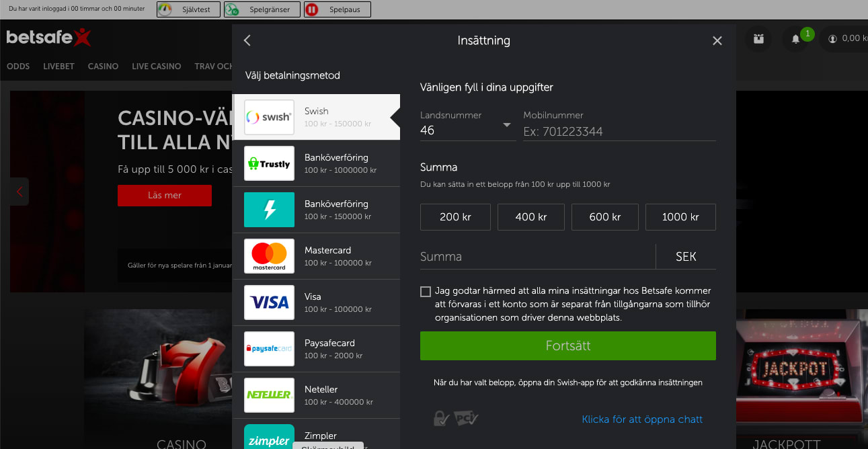Click the Paysafecard logo
This screenshot has height=449, width=868.
coord(269,349)
